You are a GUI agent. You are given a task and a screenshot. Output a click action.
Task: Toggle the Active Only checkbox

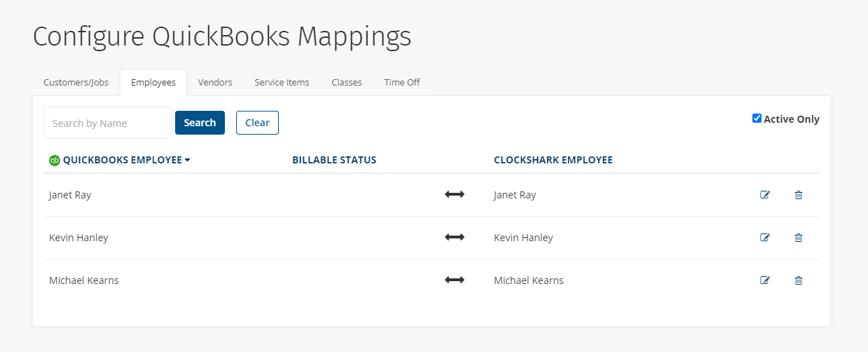tap(757, 119)
